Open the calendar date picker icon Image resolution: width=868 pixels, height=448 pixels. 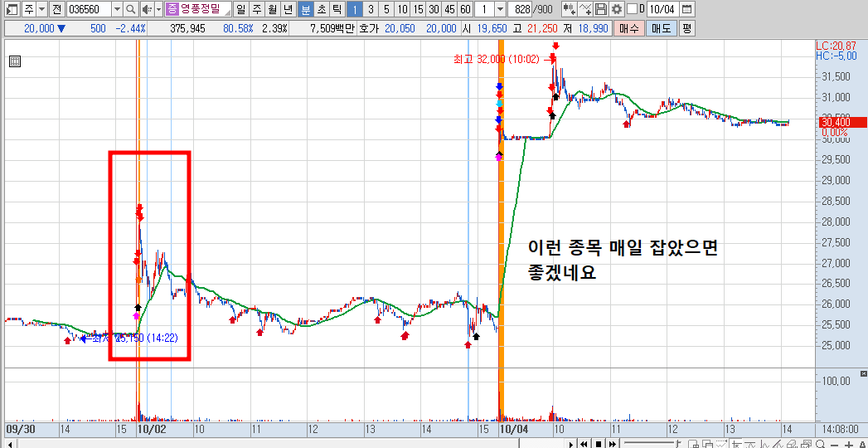click(x=686, y=9)
